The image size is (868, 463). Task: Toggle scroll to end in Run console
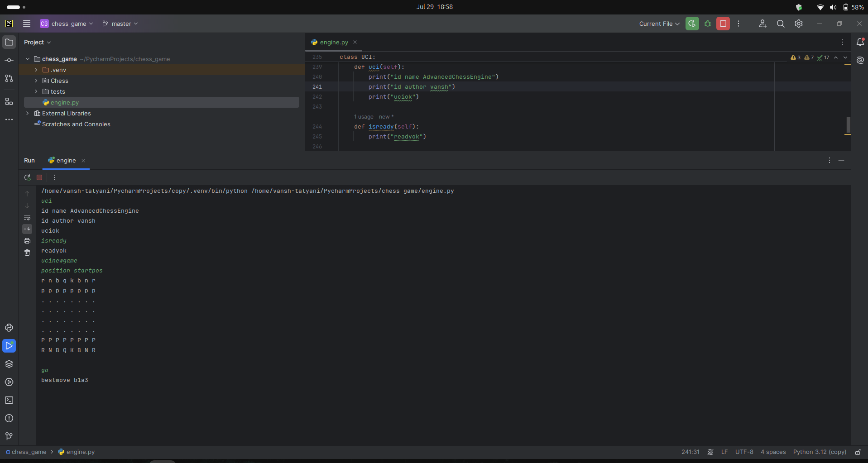[x=27, y=229]
